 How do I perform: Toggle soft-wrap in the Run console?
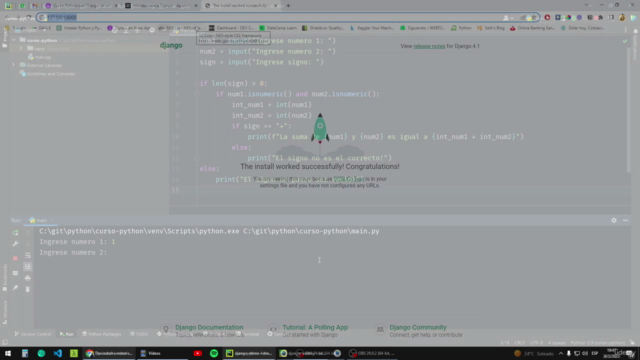point(28,256)
